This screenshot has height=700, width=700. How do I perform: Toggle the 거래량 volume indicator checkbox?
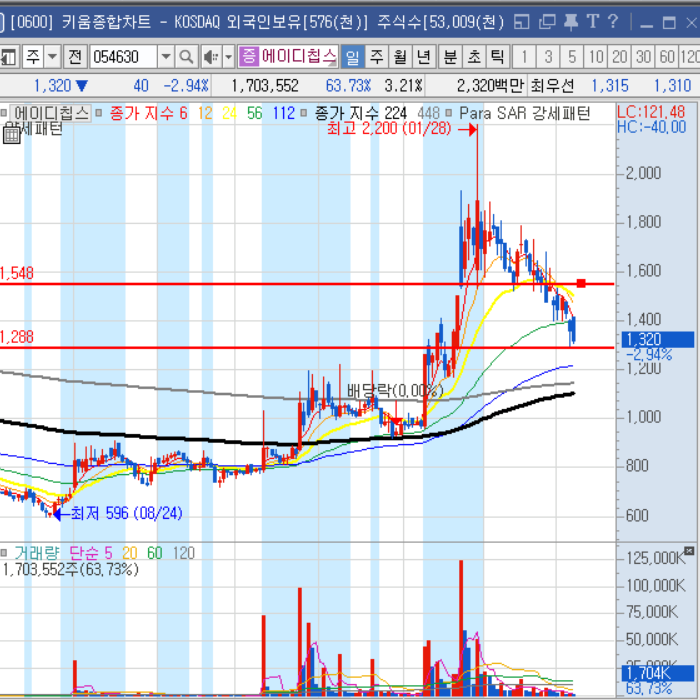[4, 553]
